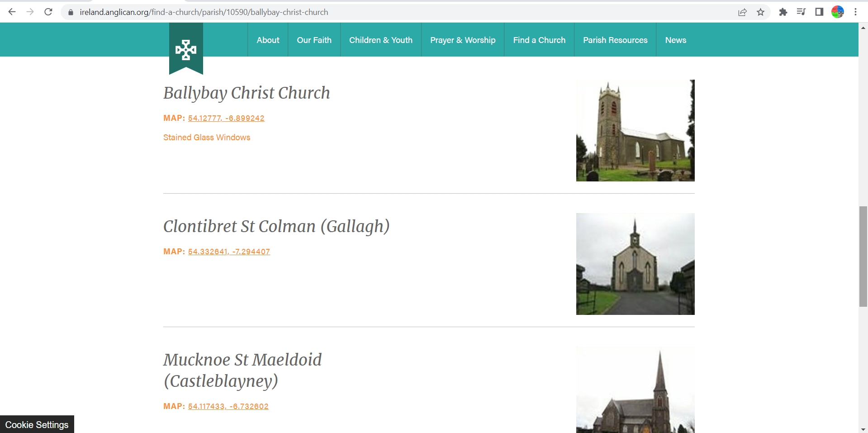Click the scrollbar down arrow

(x=863, y=429)
